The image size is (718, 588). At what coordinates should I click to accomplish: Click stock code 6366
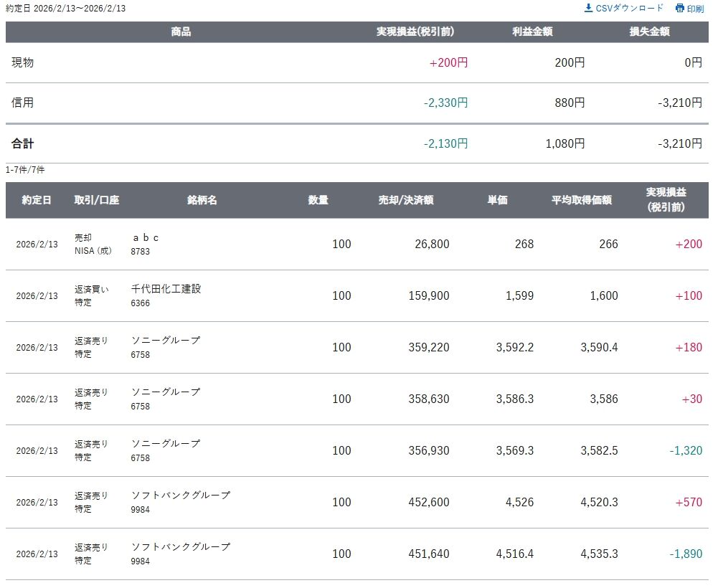coord(141,303)
